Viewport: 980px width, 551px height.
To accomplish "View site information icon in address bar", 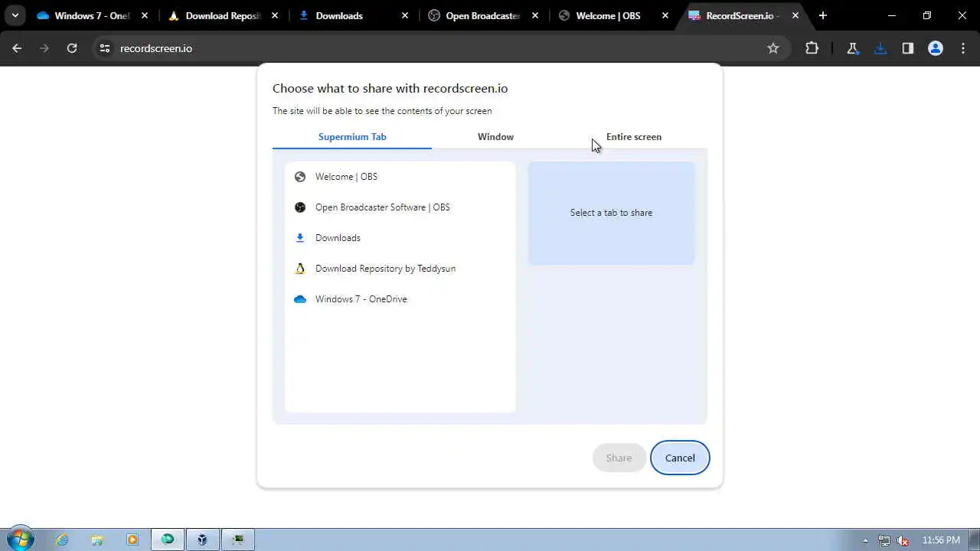I will pos(105,48).
